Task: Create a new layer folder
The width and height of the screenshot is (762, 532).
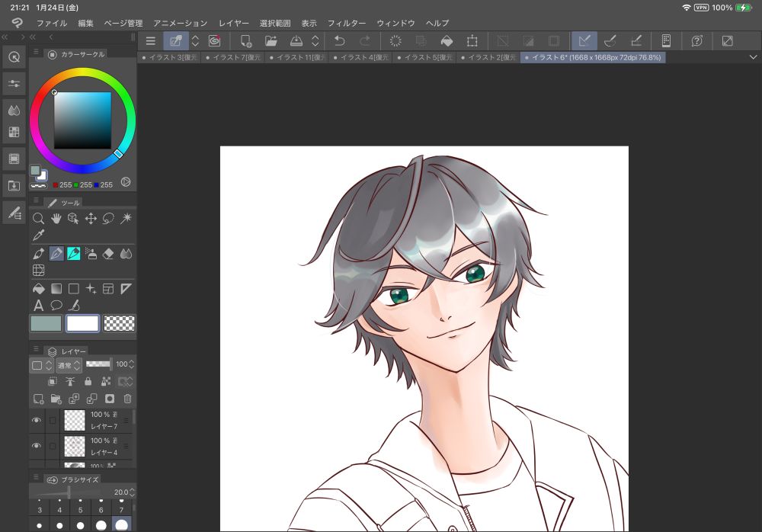Action: pyautogui.click(x=56, y=399)
